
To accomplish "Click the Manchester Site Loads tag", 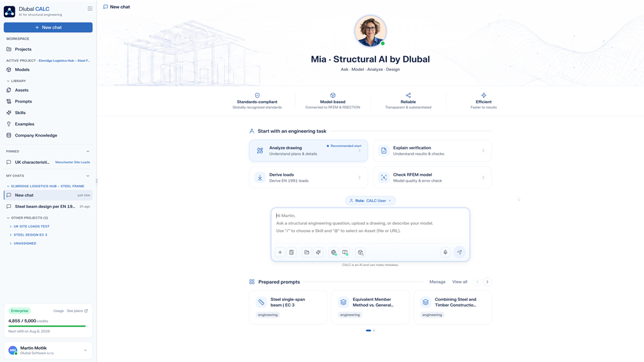I will click(73, 162).
